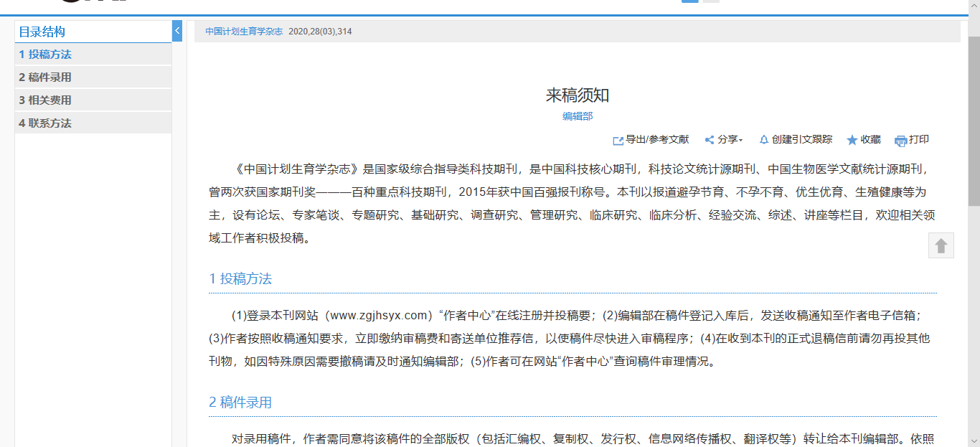Click the bell icon for 创建引文跟踪
Viewport: 980px width, 447px height.
tap(764, 140)
